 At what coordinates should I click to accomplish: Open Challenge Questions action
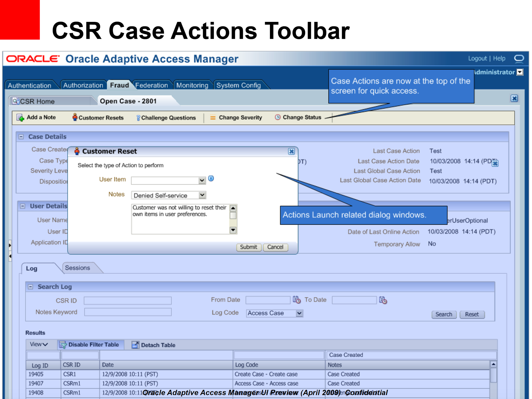(166, 118)
